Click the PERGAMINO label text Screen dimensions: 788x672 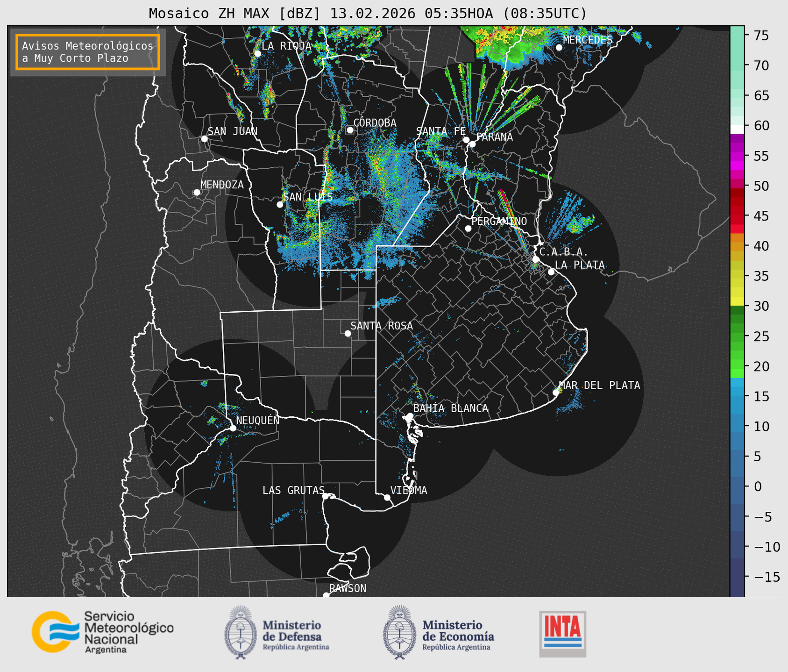point(499,221)
